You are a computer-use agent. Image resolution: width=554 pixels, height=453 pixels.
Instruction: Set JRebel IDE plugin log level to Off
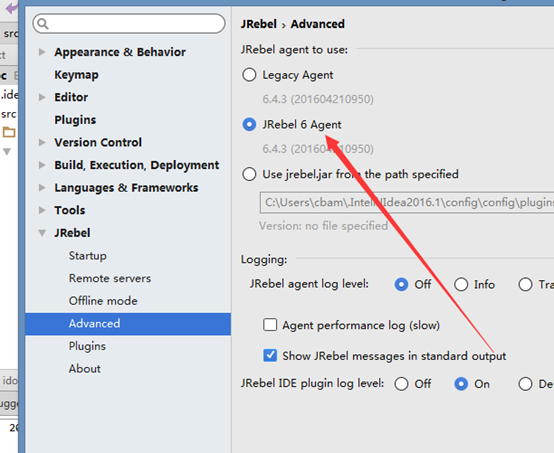(401, 384)
